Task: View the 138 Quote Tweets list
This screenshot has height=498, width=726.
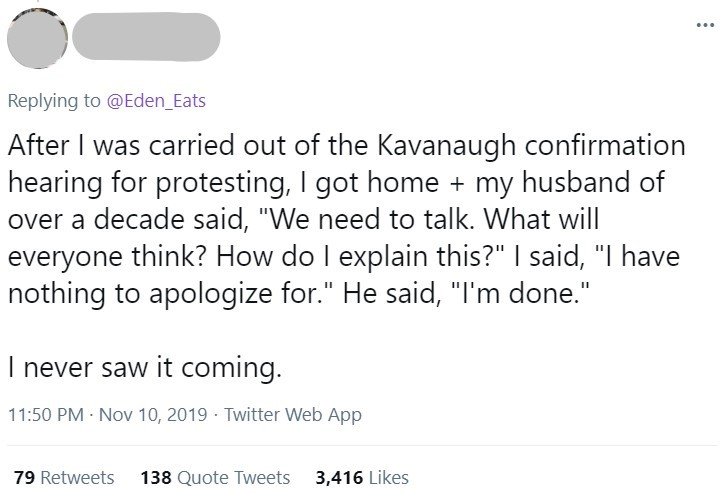Action: click(x=214, y=477)
